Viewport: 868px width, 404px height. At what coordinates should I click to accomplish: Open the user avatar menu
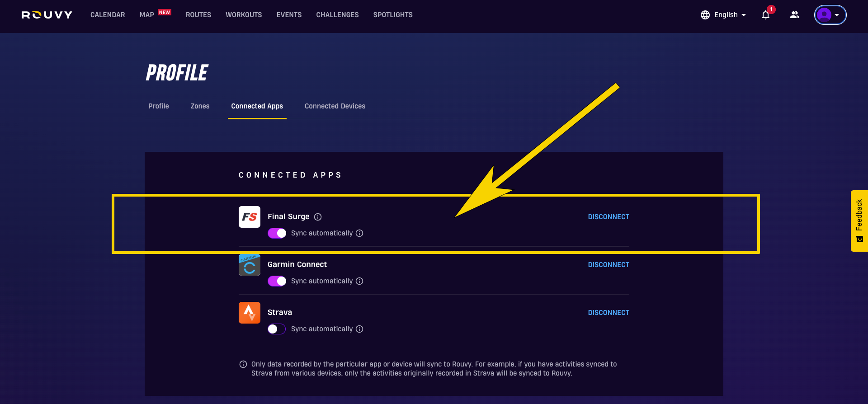coord(830,15)
